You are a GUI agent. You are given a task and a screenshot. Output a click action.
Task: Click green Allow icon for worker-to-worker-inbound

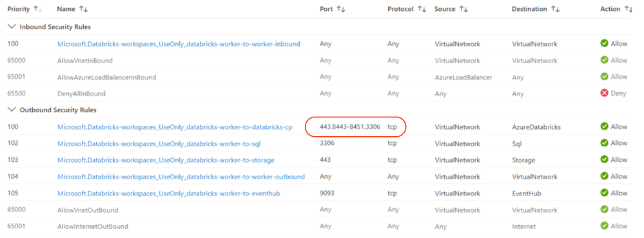[604, 43]
